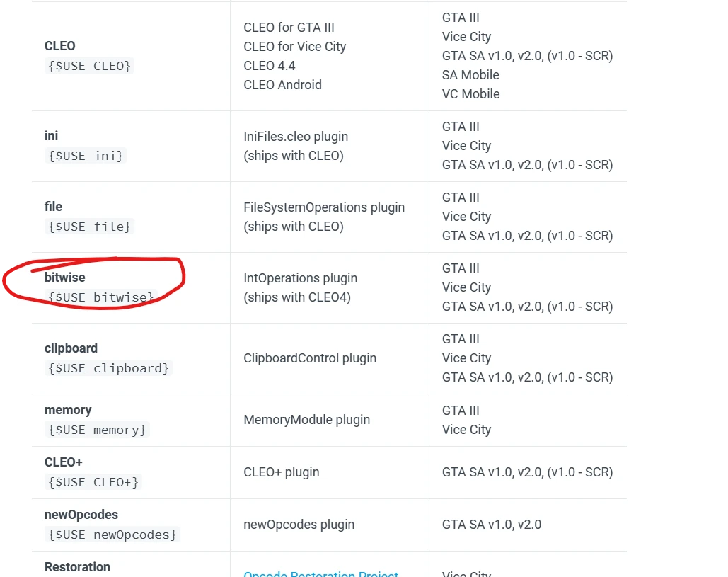
Task: Click the {$USE clipboard} code snippet
Action: pos(108,368)
